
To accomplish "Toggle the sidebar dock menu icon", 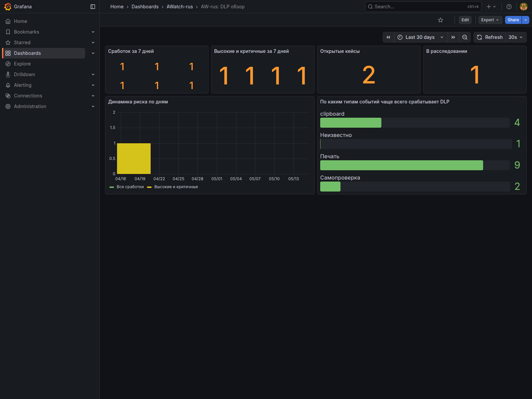I will tap(93, 7).
